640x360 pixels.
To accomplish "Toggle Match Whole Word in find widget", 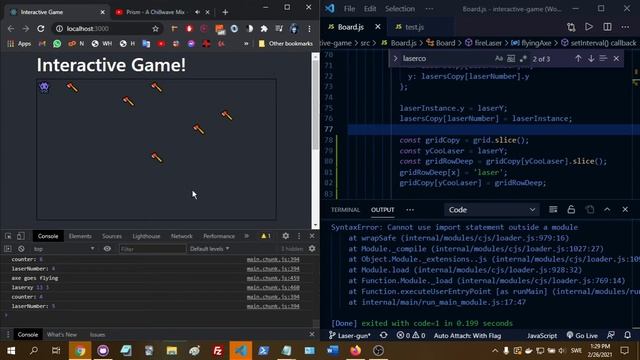I will [x=511, y=59].
